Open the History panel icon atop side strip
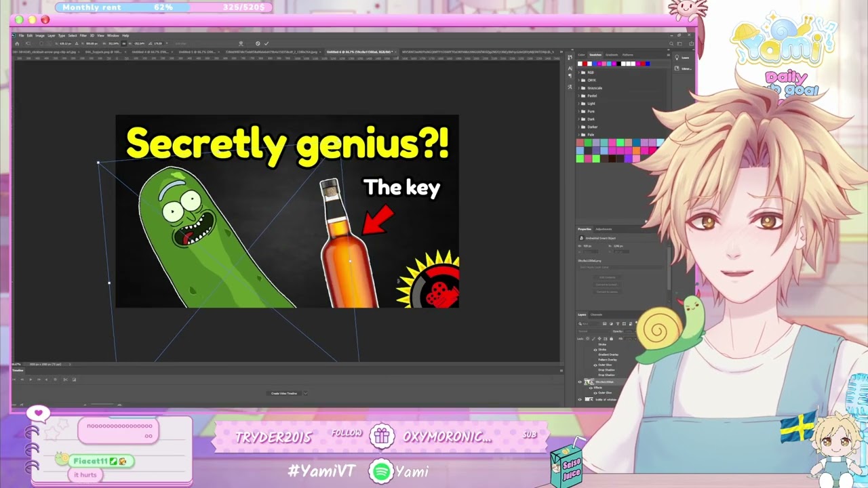This screenshot has height=488, width=868. tap(570, 57)
